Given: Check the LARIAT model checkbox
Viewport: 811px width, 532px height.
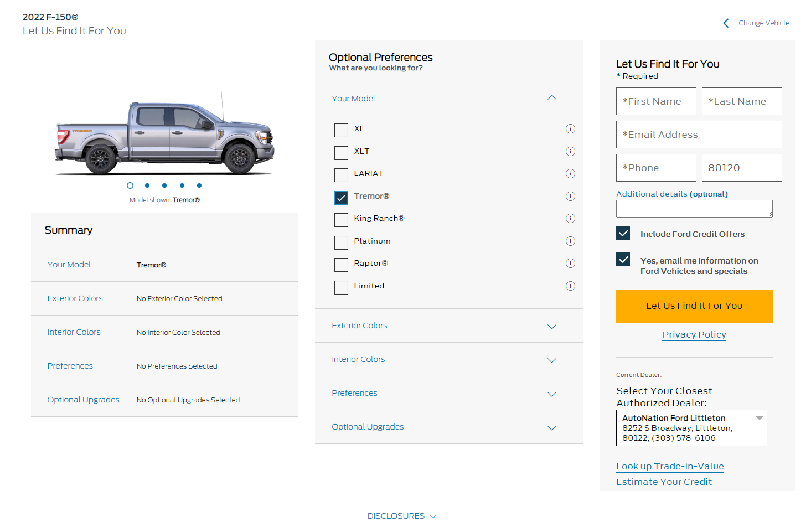Looking at the screenshot, I should click(341, 175).
